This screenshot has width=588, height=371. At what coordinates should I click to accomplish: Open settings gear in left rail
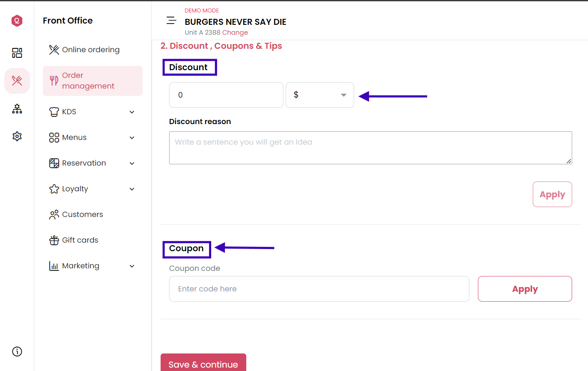[x=17, y=136]
